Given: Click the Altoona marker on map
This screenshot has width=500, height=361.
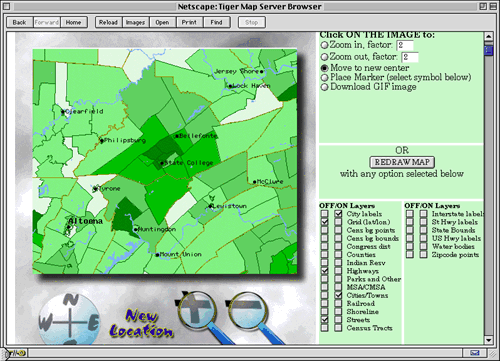Looking at the screenshot, I should coord(69,227).
